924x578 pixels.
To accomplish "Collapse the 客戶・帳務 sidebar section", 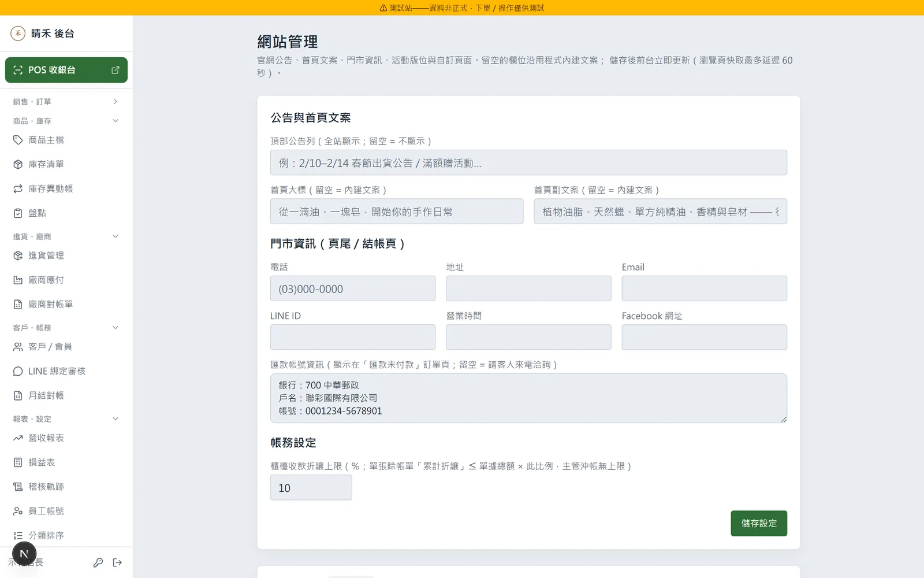I will (x=66, y=328).
